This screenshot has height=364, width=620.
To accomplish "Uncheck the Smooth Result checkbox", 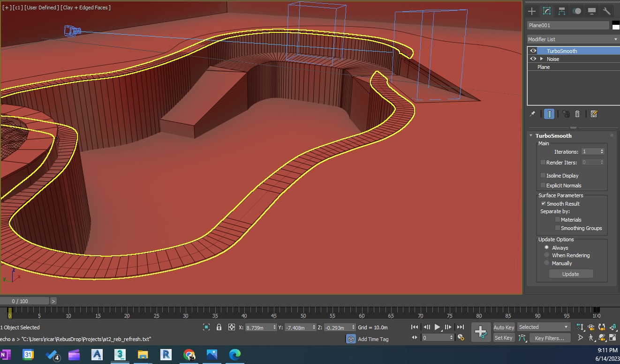I will [543, 204].
